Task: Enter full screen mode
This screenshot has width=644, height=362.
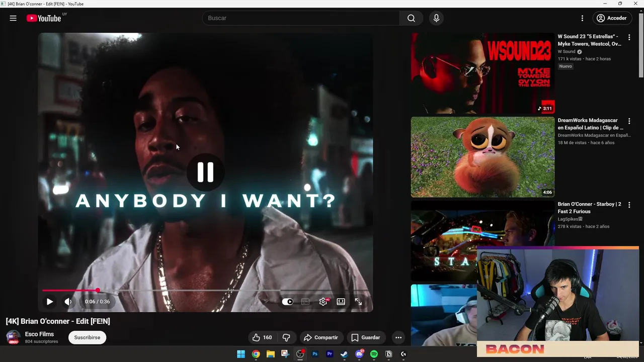Action: coord(358,302)
